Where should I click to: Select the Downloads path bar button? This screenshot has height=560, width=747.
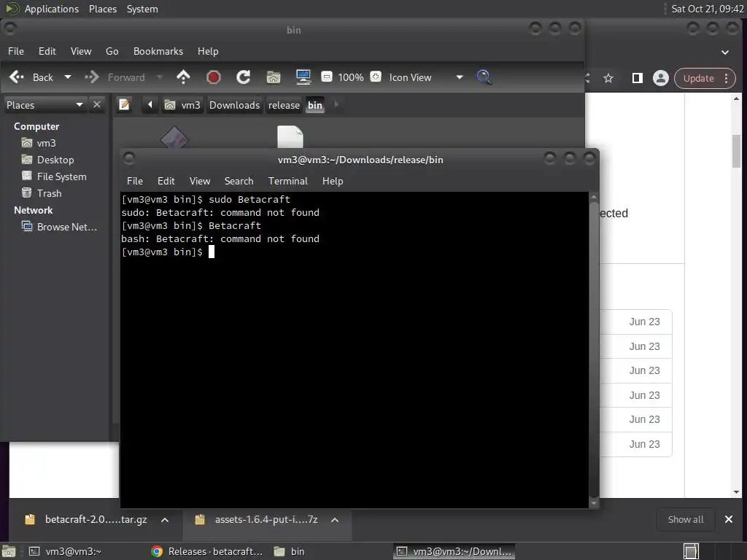[234, 105]
